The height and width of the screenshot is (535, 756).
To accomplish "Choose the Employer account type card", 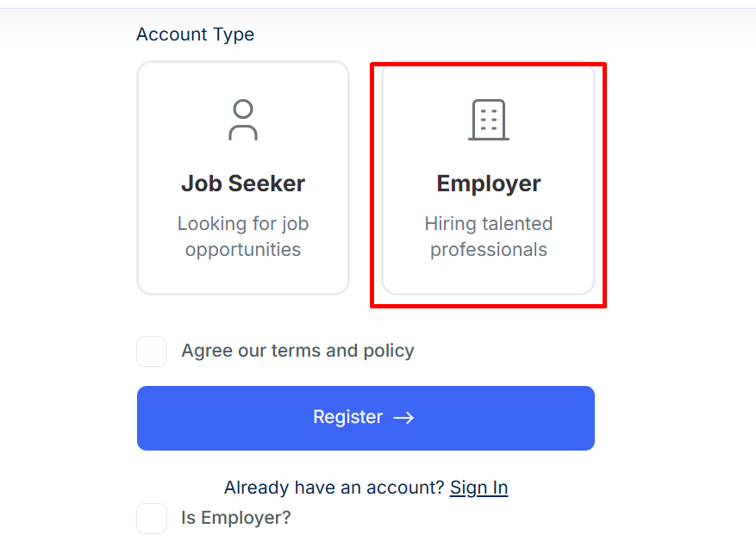I will coord(489,178).
